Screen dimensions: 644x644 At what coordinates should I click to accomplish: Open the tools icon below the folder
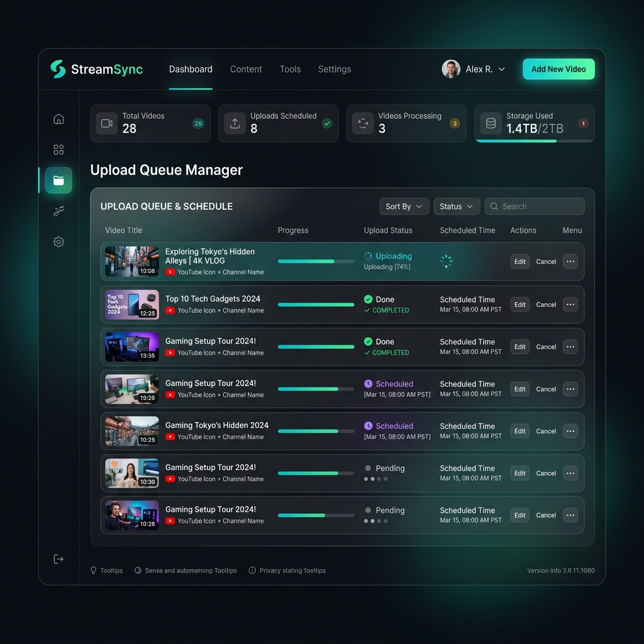(x=58, y=211)
